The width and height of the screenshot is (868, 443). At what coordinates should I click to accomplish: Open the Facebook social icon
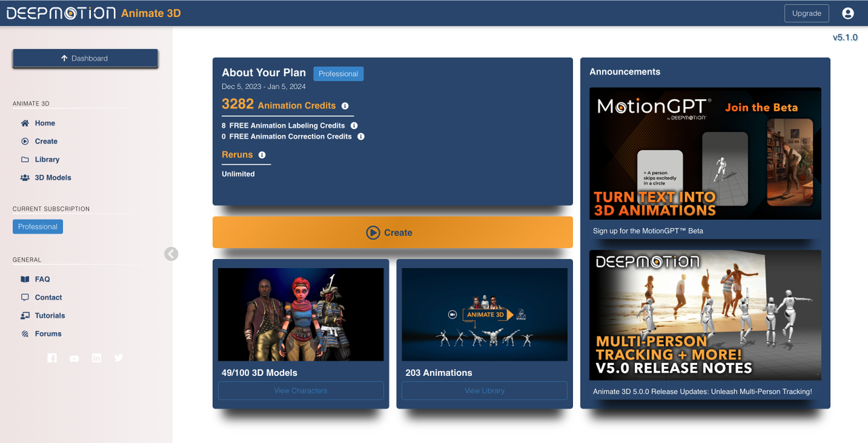[x=52, y=358]
